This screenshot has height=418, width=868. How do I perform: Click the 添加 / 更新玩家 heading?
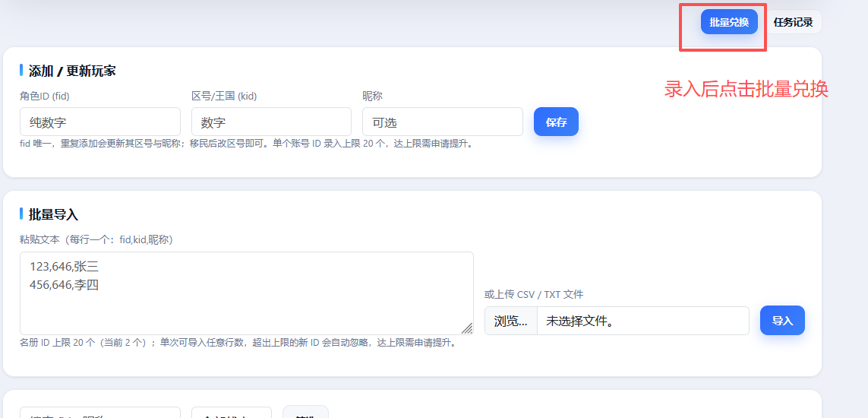(x=72, y=71)
